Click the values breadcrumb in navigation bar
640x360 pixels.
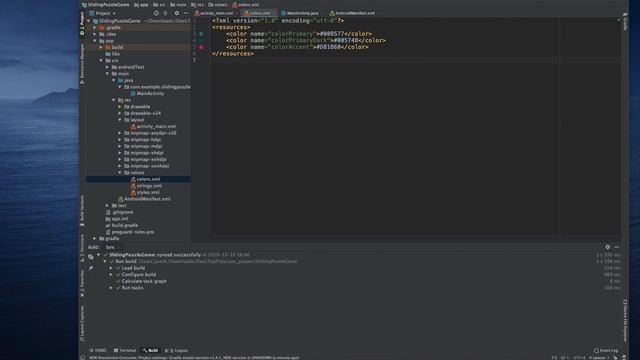point(218,4)
